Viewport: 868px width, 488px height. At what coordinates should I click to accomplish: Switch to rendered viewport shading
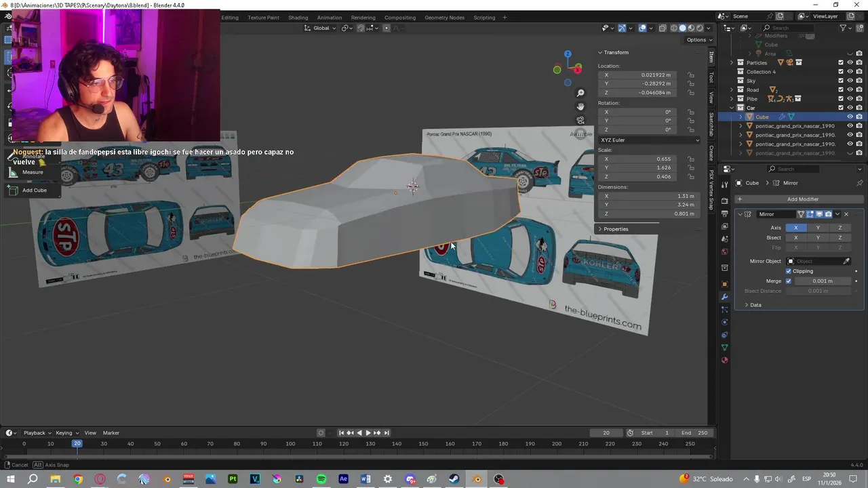[x=701, y=28]
